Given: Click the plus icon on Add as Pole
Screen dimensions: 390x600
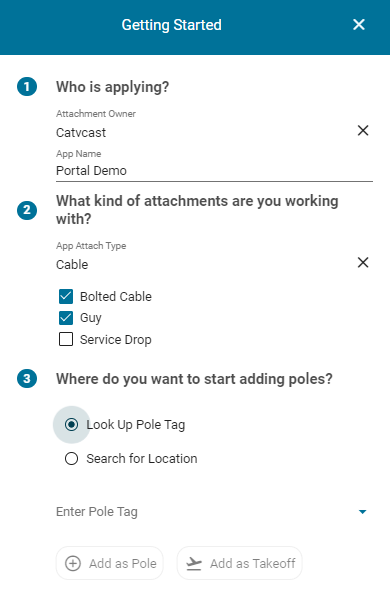Looking at the screenshot, I should click(73, 563).
